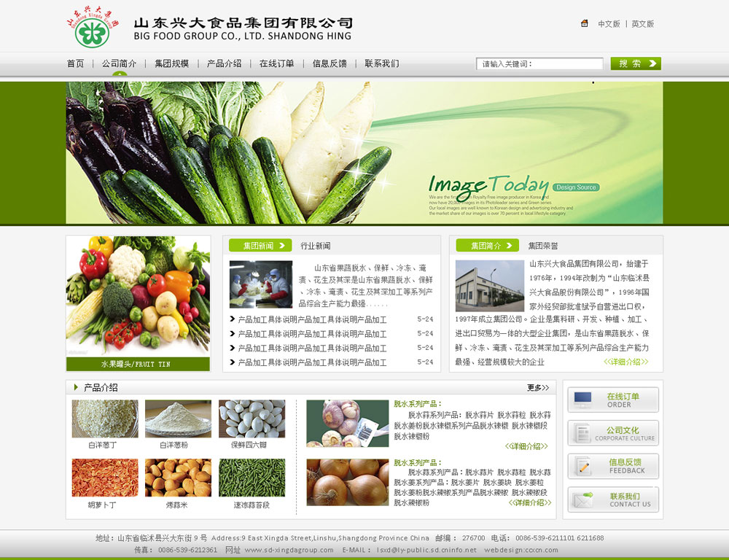
Task: Click the envelope icon on 联系我们
Action: pos(582,500)
